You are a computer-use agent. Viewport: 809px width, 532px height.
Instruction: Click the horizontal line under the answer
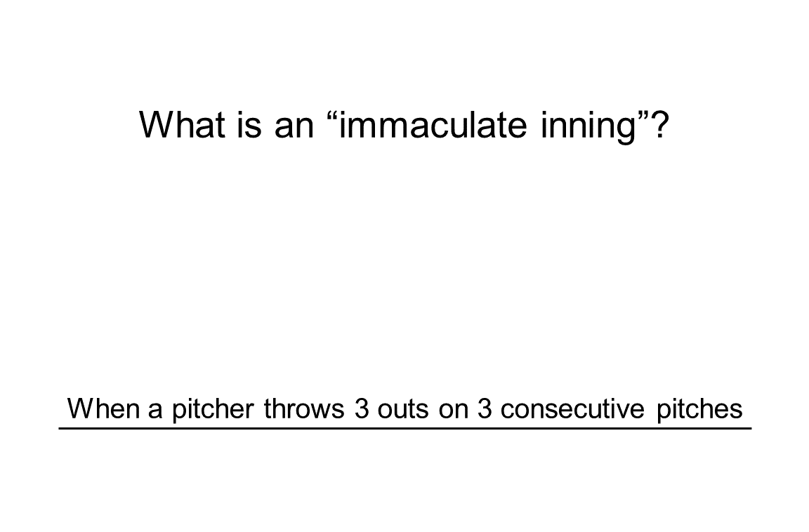click(404, 427)
